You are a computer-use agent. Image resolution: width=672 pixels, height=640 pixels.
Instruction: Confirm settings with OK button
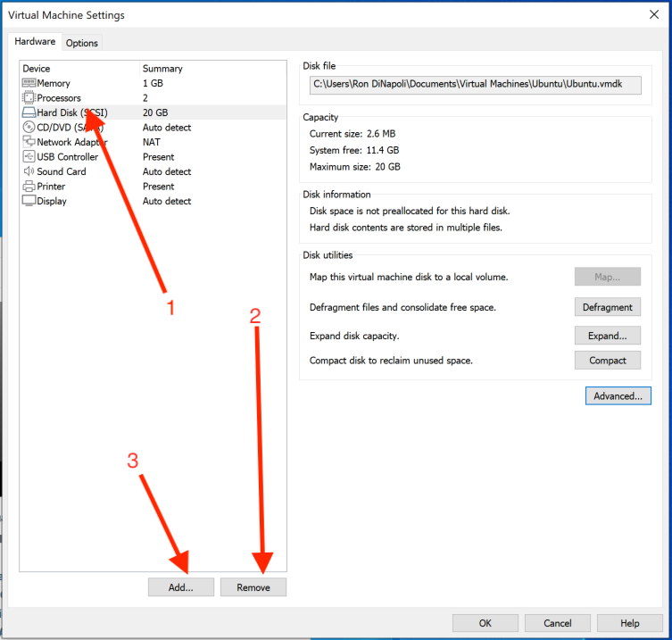point(485,623)
